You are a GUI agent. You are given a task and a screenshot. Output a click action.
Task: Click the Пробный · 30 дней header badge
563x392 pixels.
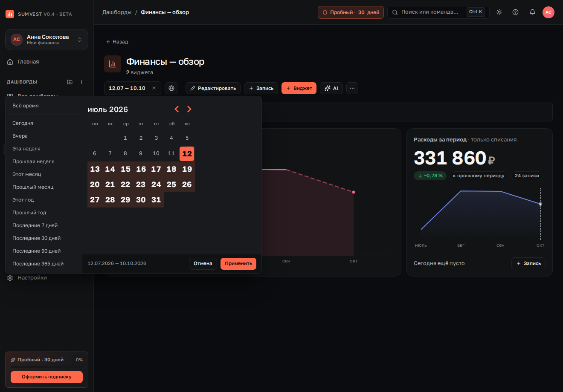[351, 12]
